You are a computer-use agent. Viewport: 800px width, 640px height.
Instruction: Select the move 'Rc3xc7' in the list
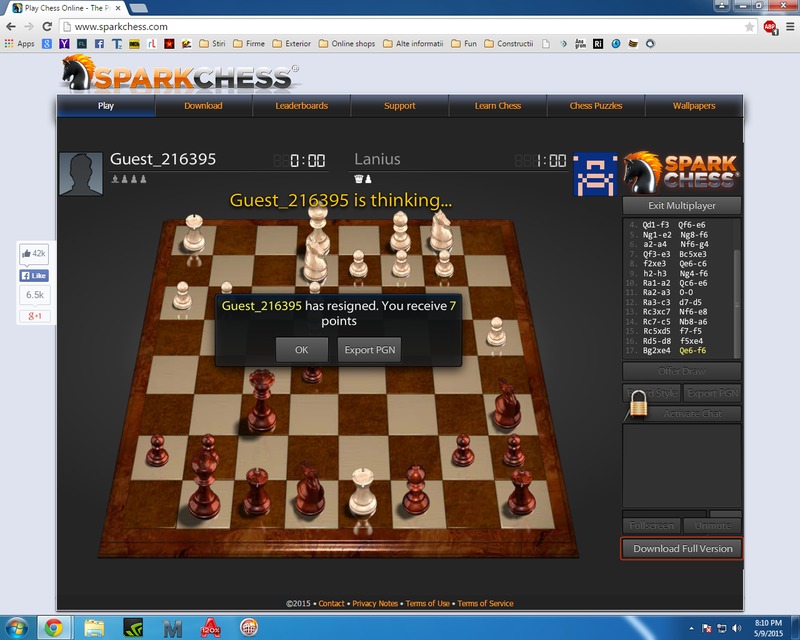pos(656,312)
